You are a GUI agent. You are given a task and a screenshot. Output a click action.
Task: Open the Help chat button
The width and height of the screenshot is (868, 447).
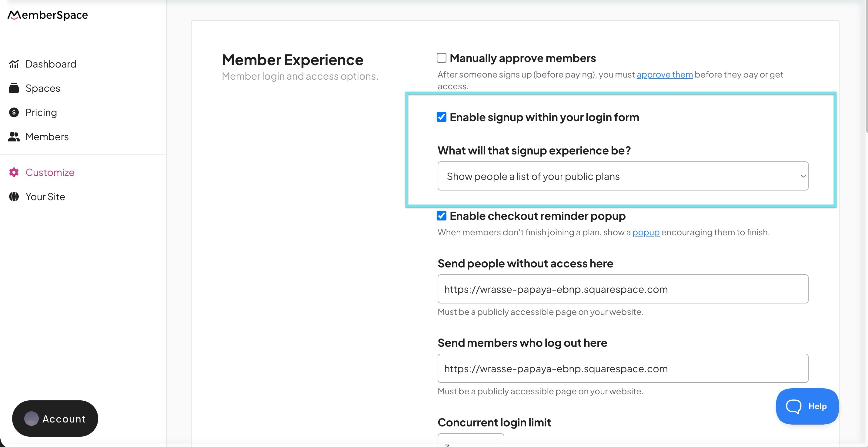807,406
